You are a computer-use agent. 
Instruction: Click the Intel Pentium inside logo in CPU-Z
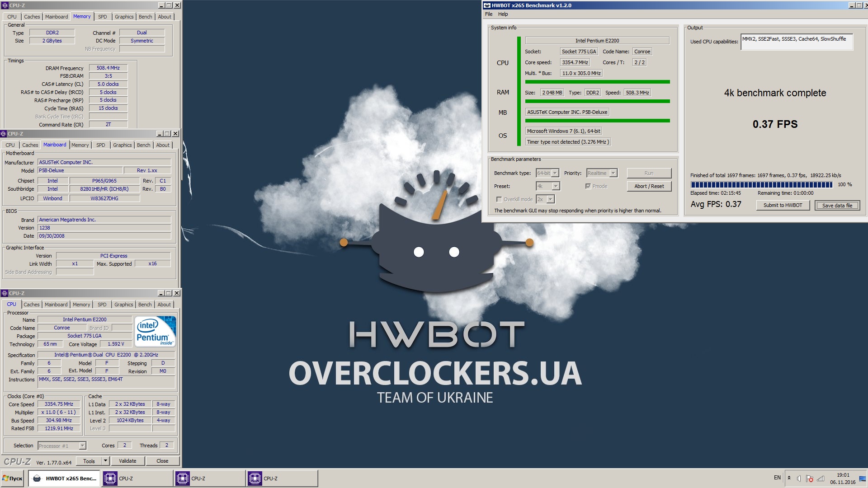click(x=156, y=332)
